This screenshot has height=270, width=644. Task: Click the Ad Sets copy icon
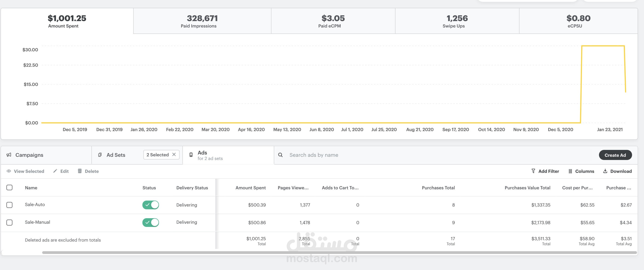[x=100, y=155]
